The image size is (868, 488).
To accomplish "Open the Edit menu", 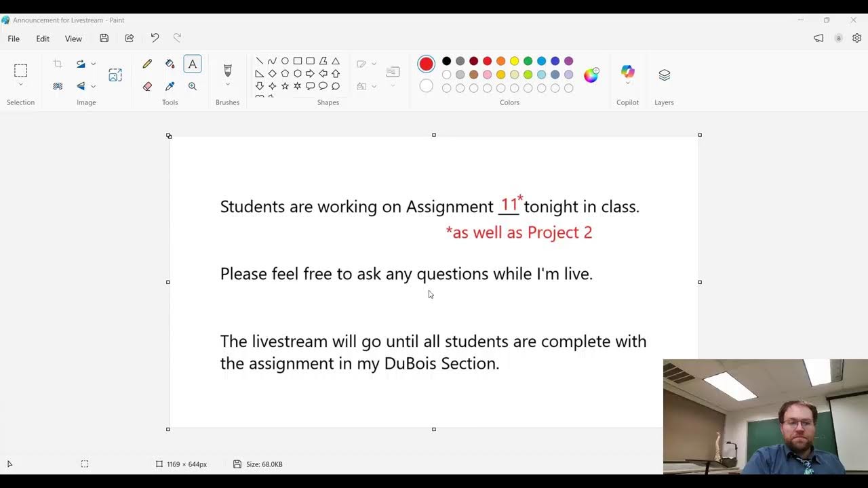I will click(x=43, y=39).
